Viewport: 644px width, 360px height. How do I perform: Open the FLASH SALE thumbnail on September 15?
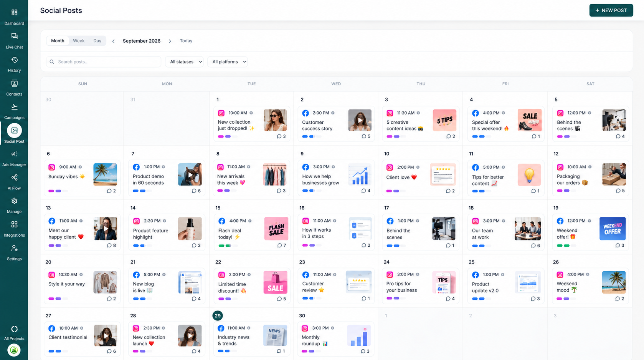point(276,229)
